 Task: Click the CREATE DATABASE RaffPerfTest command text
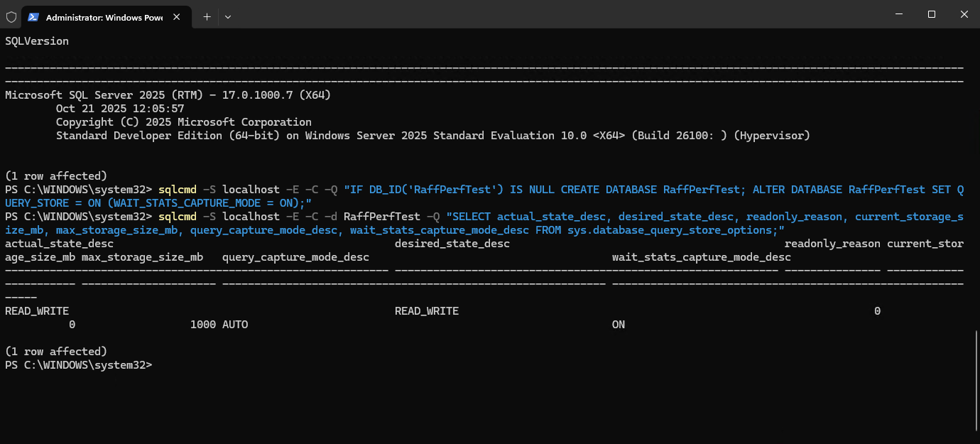[650, 190]
